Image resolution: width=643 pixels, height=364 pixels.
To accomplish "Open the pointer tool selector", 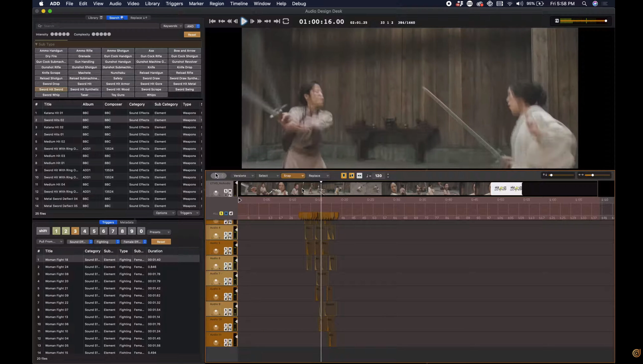I will pos(219,176).
